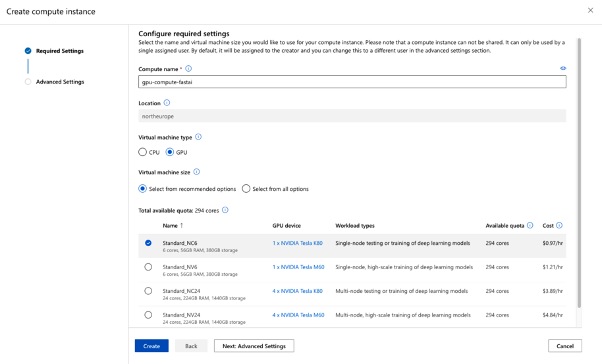Viewport: 602px width, 364px height.
Task: Click the Cost column info icon
Action: pyautogui.click(x=559, y=226)
